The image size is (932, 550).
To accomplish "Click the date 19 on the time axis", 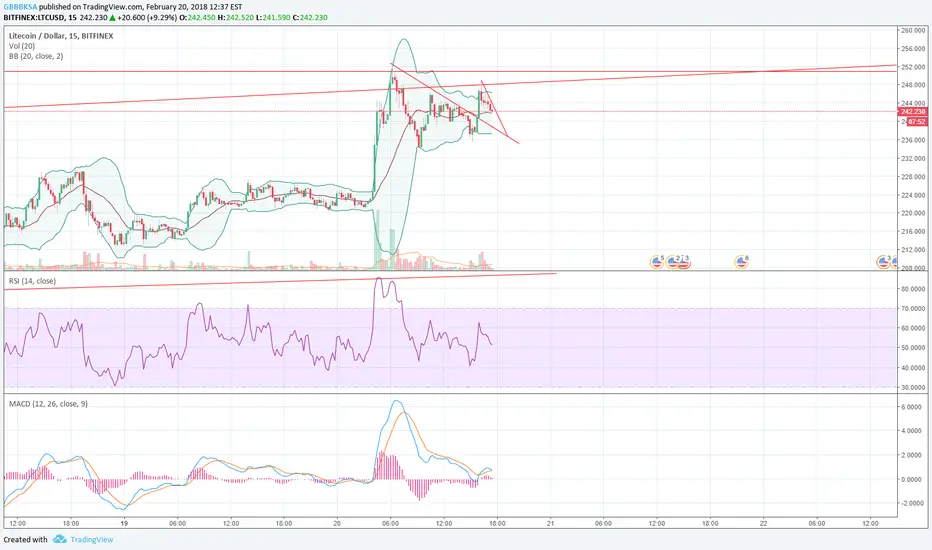I will click(x=124, y=523).
